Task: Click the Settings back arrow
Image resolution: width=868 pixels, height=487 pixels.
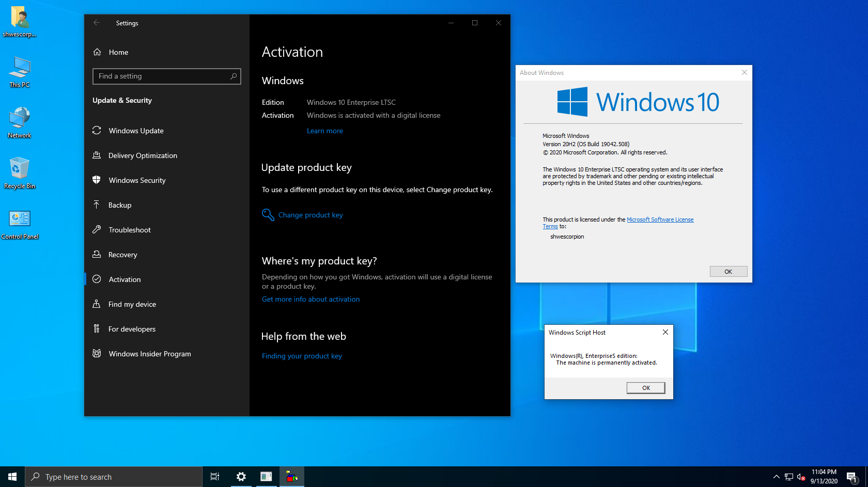Action: 97,23
